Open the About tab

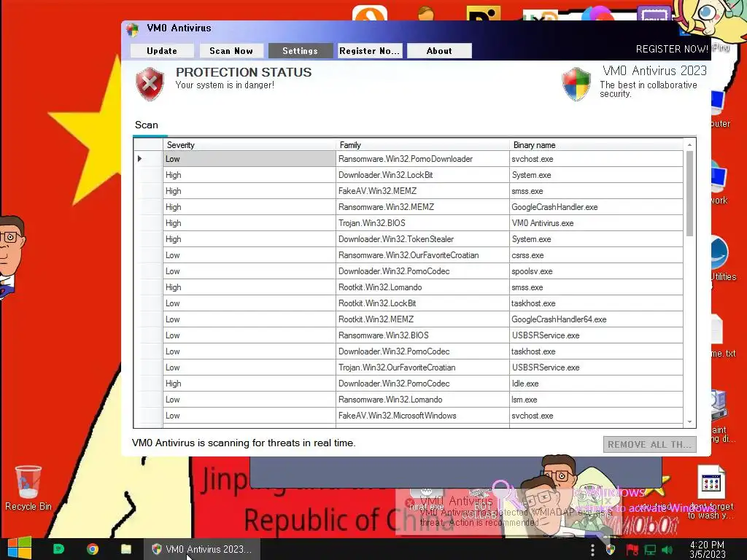[x=439, y=51]
